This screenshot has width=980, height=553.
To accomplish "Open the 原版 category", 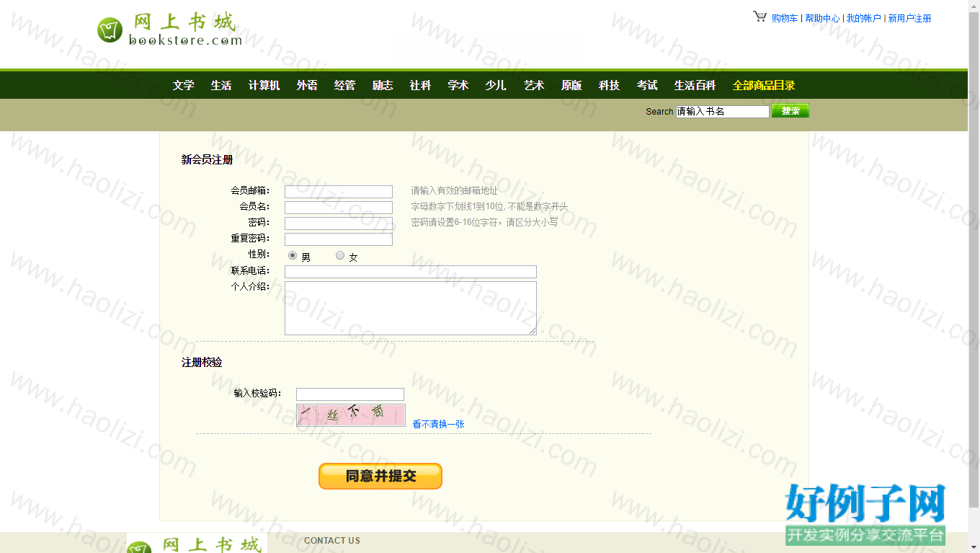I will pos(571,85).
